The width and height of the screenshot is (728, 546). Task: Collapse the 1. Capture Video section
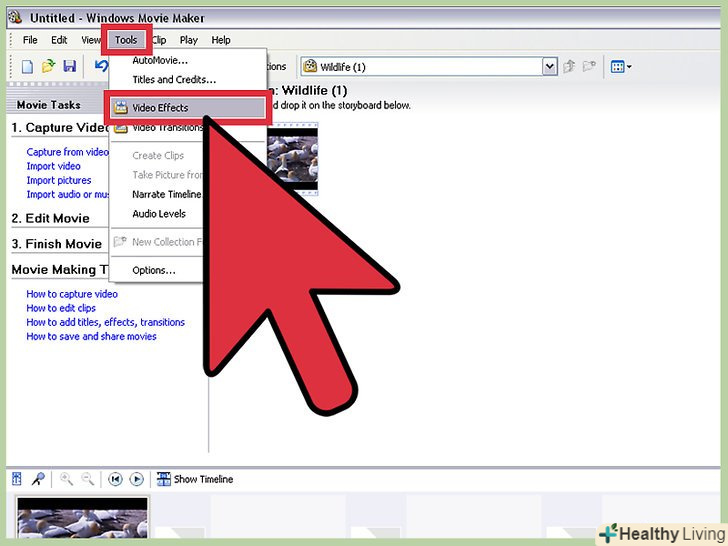pos(60,128)
